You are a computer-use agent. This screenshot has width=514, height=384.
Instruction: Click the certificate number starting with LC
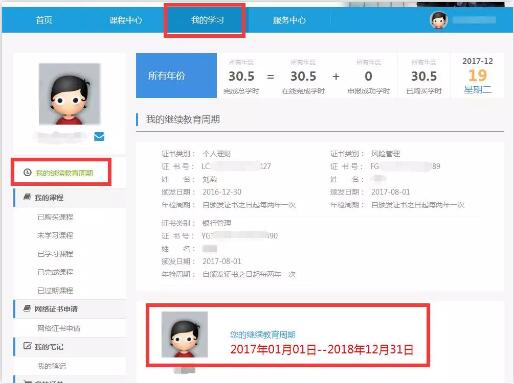click(x=236, y=166)
